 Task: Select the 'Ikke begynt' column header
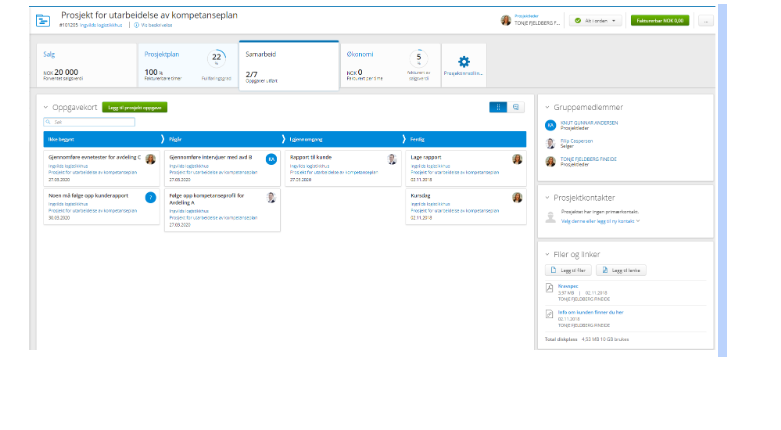pos(103,140)
